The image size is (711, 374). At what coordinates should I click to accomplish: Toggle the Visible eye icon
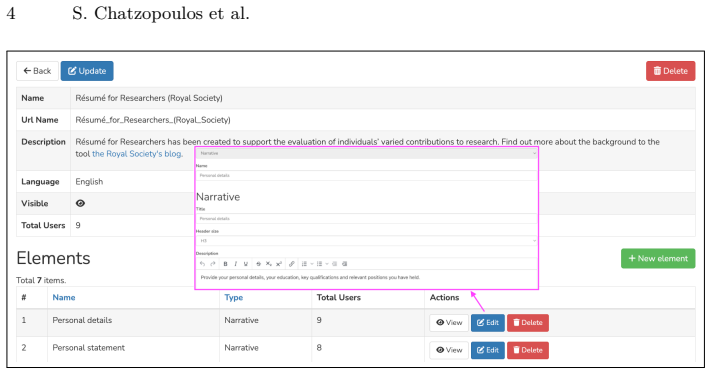pos(80,203)
